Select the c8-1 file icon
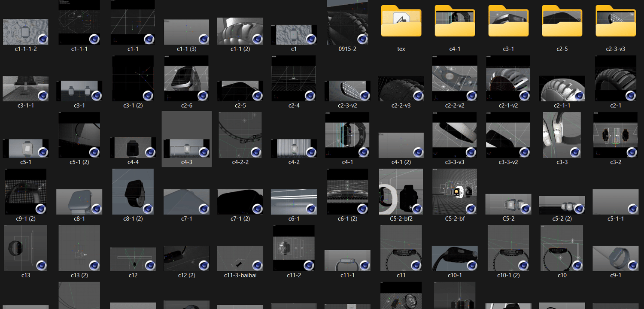 click(x=79, y=202)
